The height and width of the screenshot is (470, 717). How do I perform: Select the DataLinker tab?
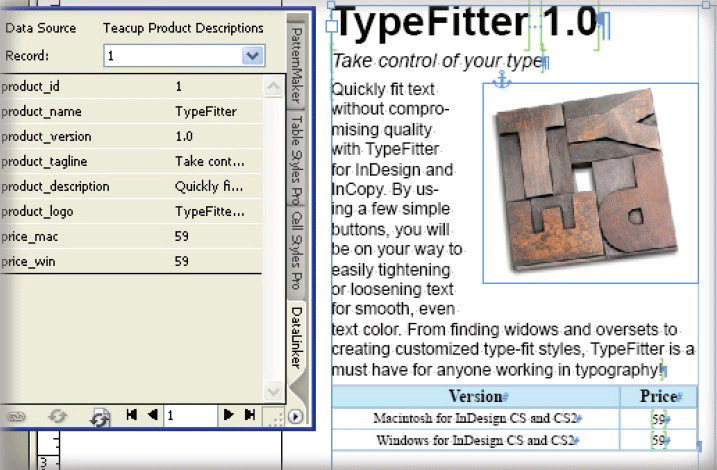coord(296,337)
